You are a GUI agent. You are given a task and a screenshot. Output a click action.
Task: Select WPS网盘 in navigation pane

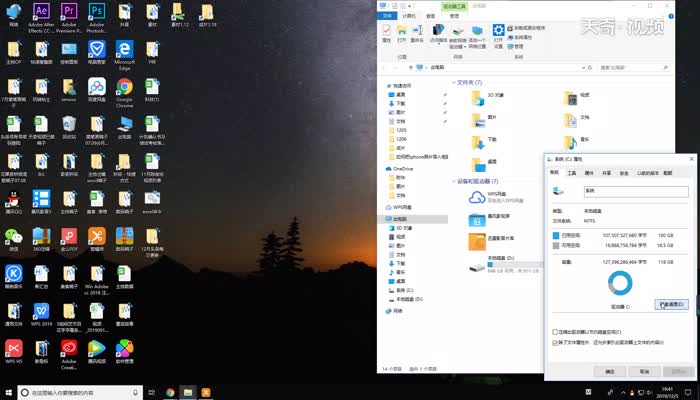(399, 207)
